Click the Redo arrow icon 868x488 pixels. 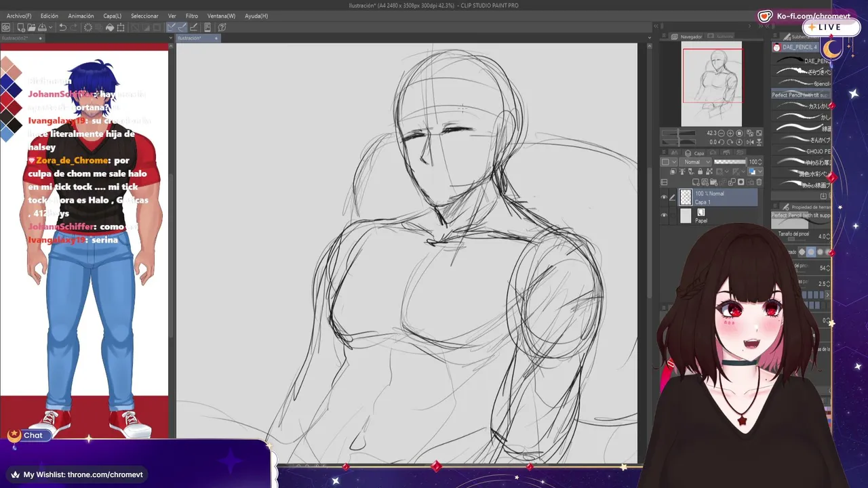point(74,27)
